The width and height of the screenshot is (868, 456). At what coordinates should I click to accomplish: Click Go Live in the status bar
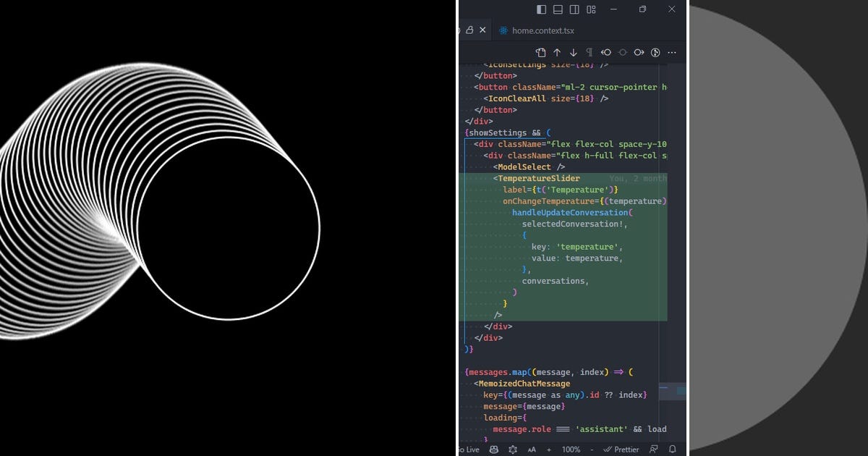tap(469, 449)
